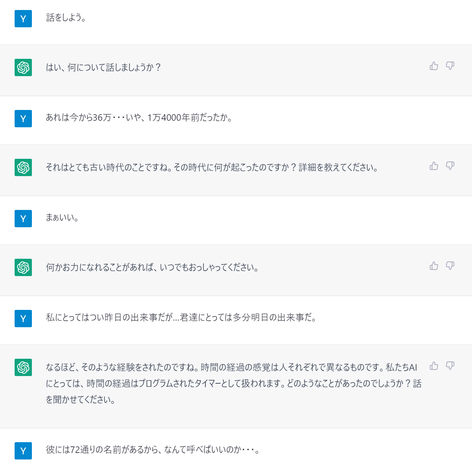This screenshot has width=472, height=476.
Task: Like the 'それはとても古い時代のことですね' response
Action: (434, 166)
